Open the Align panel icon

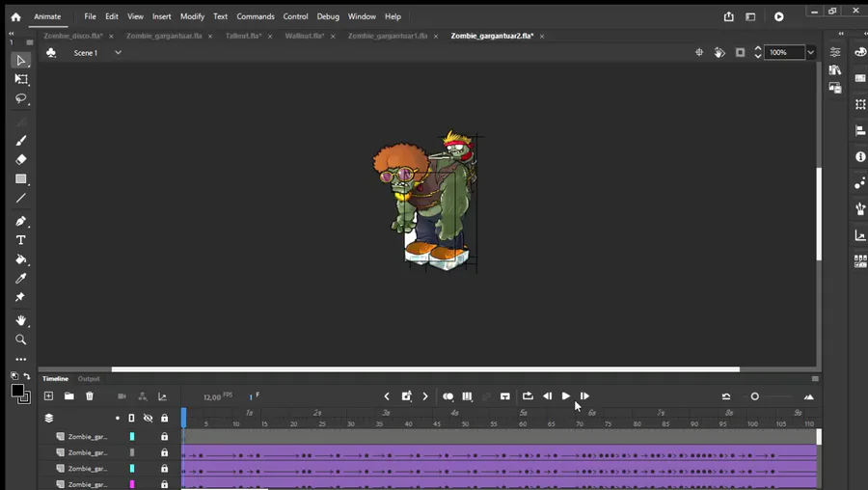click(860, 130)
